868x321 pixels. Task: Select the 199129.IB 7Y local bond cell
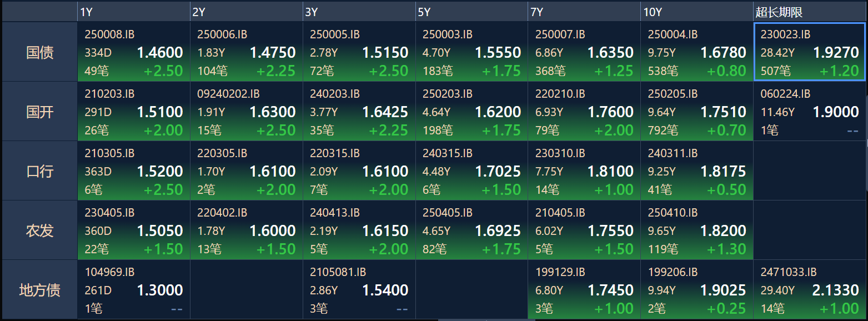pos(584,289)
